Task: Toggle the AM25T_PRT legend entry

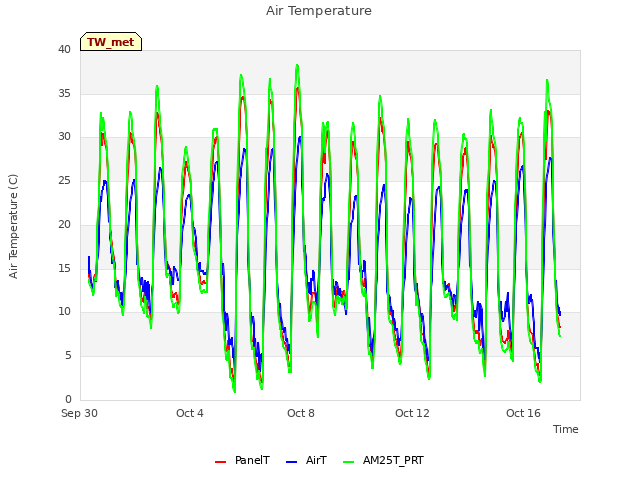Action: tap(383, 460)
